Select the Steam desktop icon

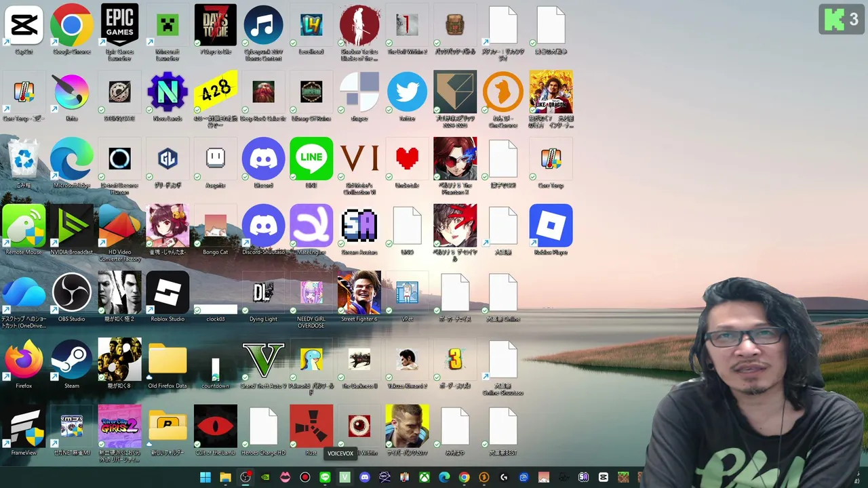point(72,359)
